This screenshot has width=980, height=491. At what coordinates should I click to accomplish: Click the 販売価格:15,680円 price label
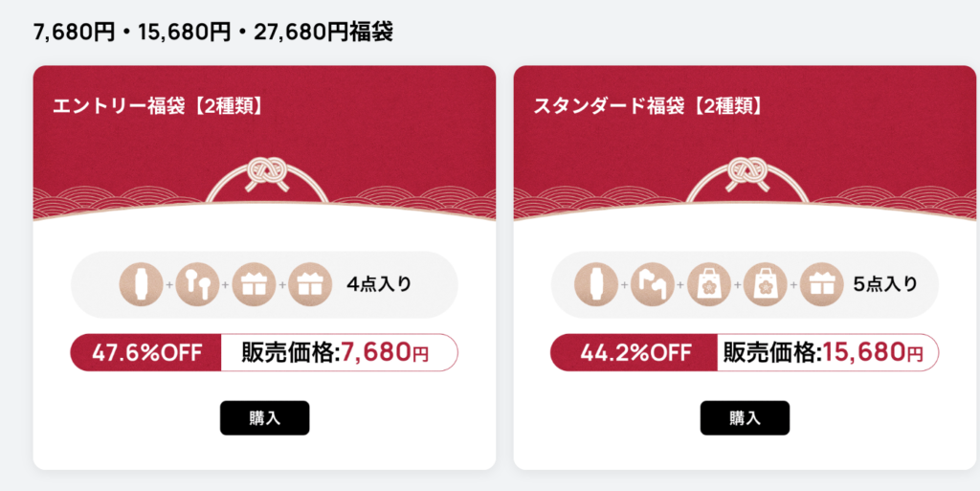[822, 353]
